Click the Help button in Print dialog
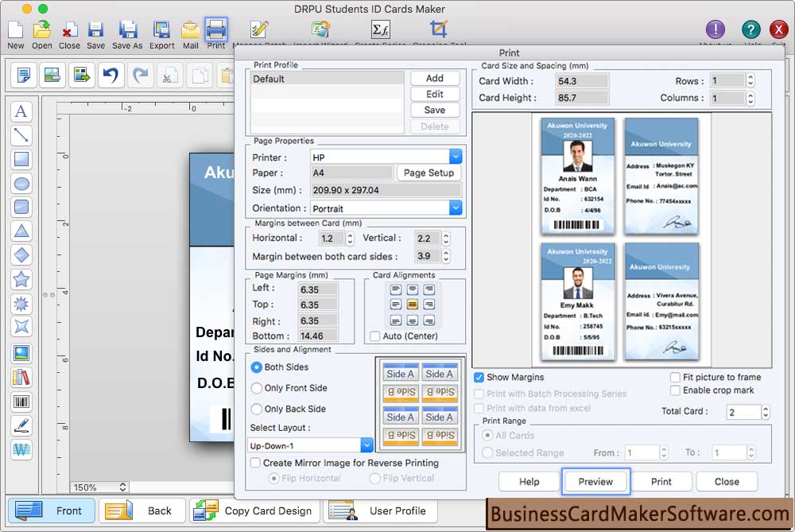The height and width of the screenshot is (532, 795). pyautogui.click(x=529, y=482)
